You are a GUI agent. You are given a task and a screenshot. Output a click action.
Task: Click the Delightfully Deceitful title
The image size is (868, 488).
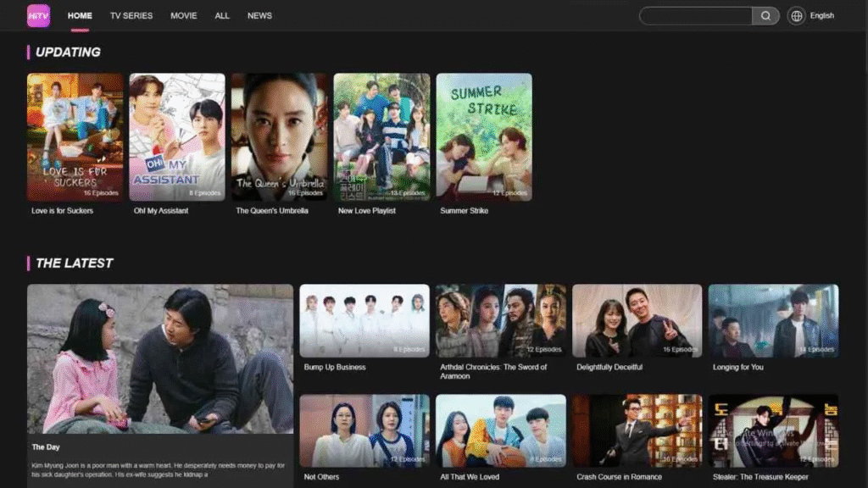609,367
